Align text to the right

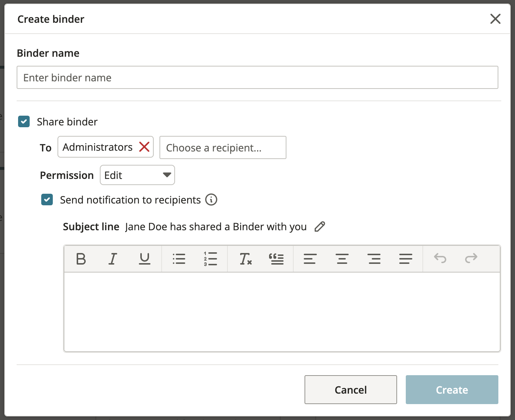click(374, 259)
